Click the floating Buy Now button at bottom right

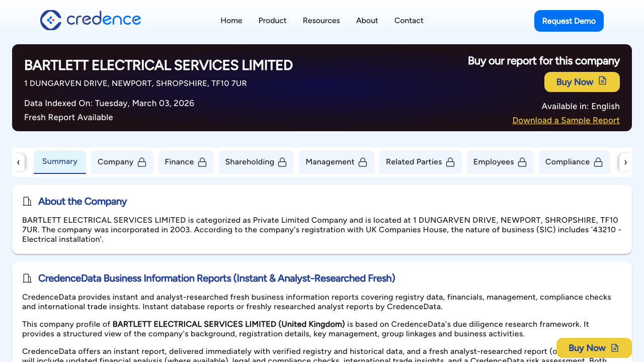[x=594, y=347]
